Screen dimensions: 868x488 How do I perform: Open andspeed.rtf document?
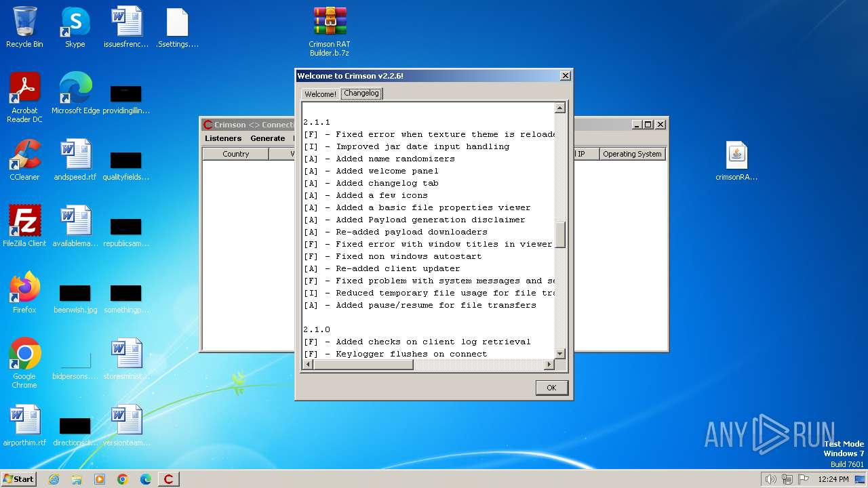75,160
